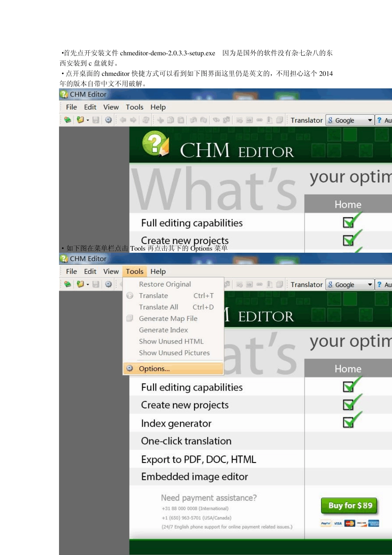The image size is (392, 555).
Task: Choose Restore Original from the Tools menu
Action: (173, 284)
